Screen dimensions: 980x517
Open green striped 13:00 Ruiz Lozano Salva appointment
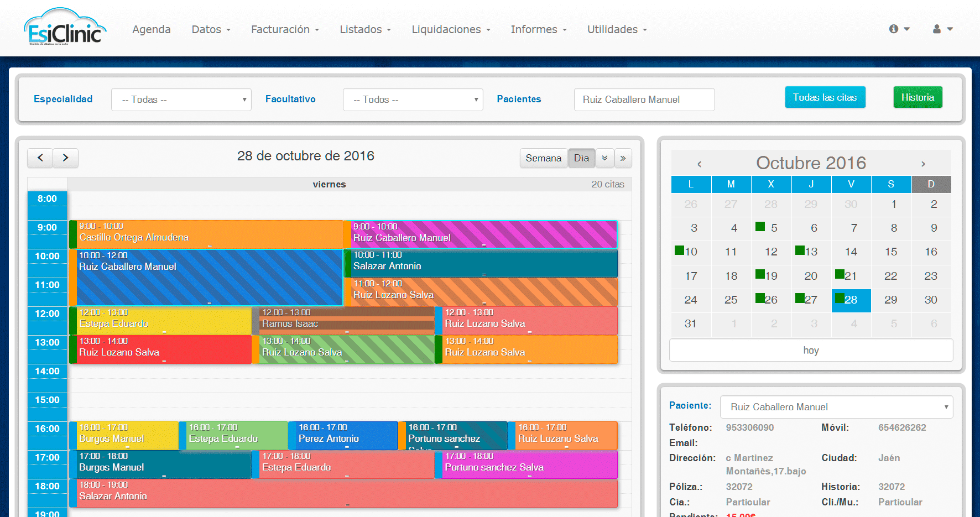(x=343, y=349)
